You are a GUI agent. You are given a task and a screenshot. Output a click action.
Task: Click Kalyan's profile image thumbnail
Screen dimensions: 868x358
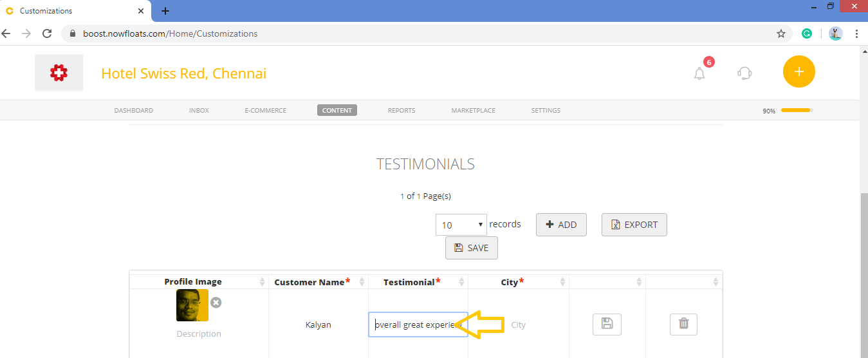[x=192, y=305]
